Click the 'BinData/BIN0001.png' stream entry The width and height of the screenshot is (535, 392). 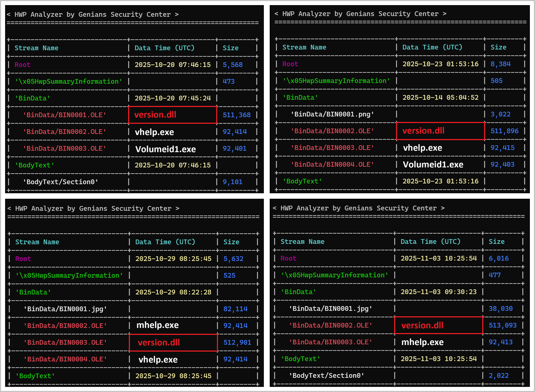coord(332,114)
